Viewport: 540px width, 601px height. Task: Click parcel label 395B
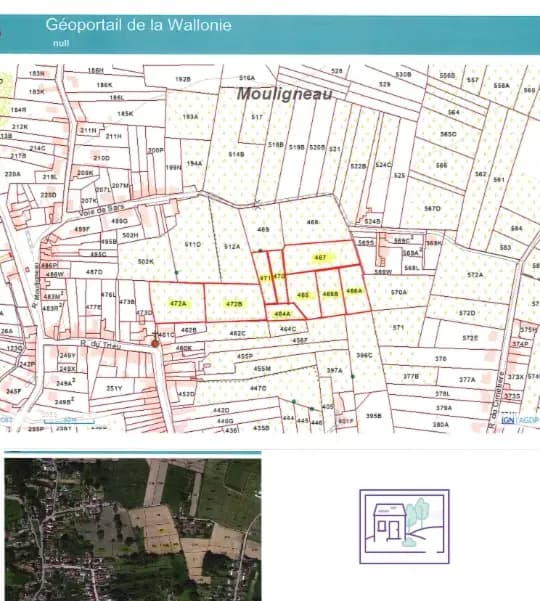[373, 415]
